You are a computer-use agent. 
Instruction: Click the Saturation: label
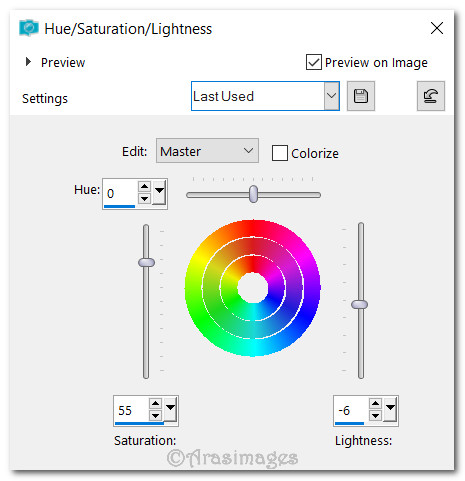point(145,440)
